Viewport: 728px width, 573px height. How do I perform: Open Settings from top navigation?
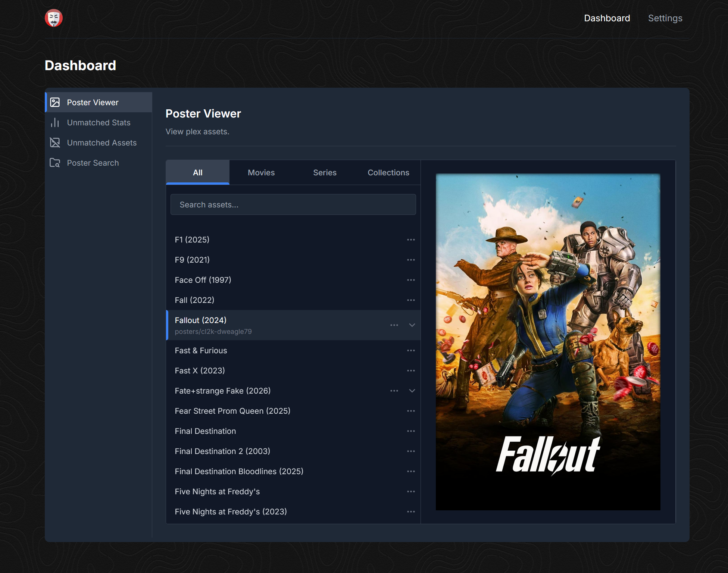click(665, 18)
